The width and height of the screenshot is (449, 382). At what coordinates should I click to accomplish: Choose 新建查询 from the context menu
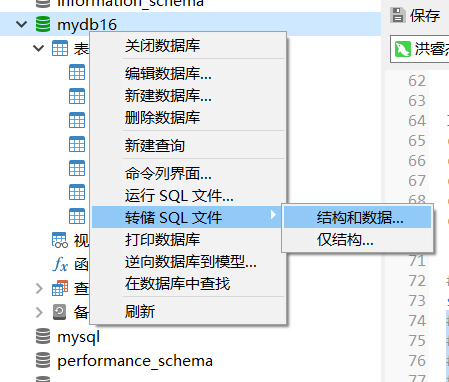click(188, 145)
